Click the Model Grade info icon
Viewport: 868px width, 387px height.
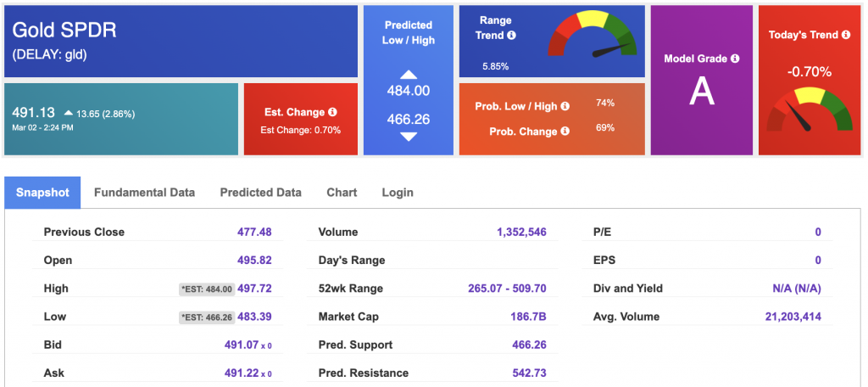(x=735, y=59)
